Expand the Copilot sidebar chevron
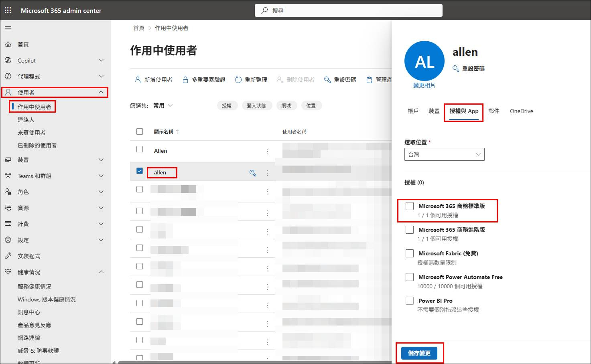Image resolution: width=591 pixels, height=364 pixels. tap(101, 61)
